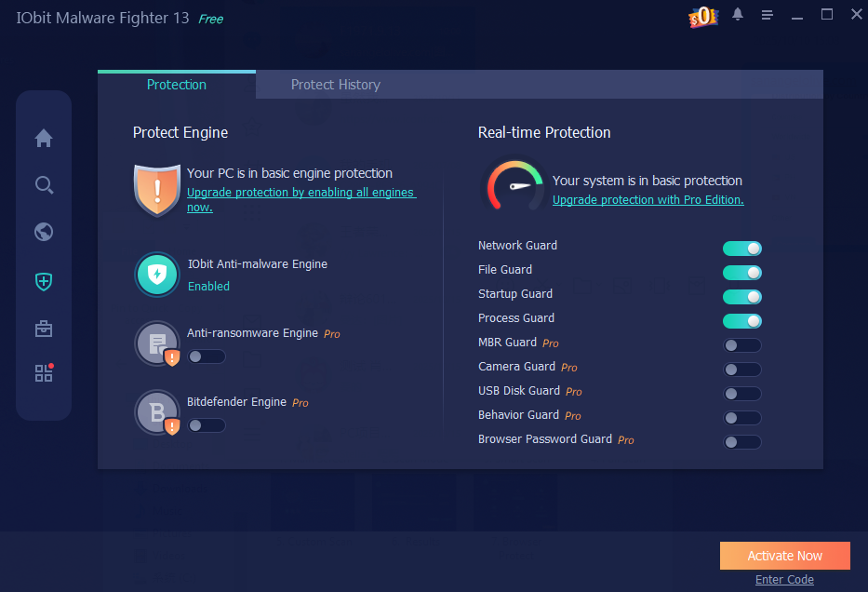868x592 pixels.
Task: Click the sale promotion badge icon
Action: 703,17
